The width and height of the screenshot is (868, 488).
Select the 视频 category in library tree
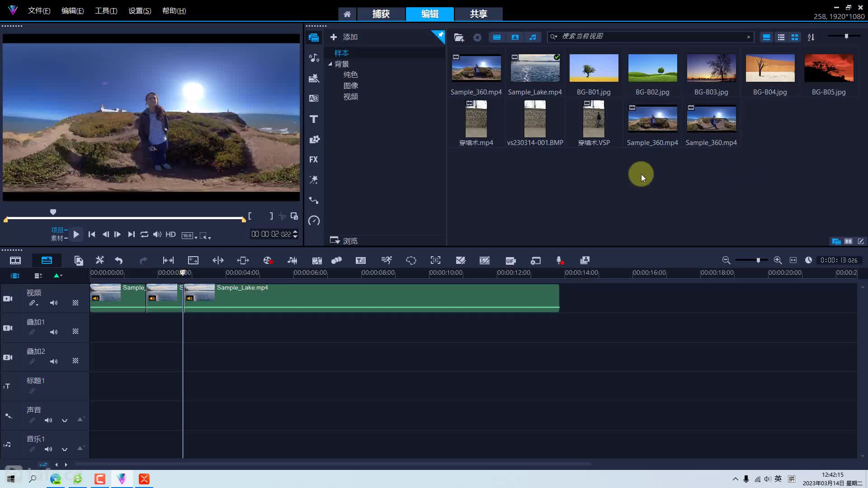(350, 97)
